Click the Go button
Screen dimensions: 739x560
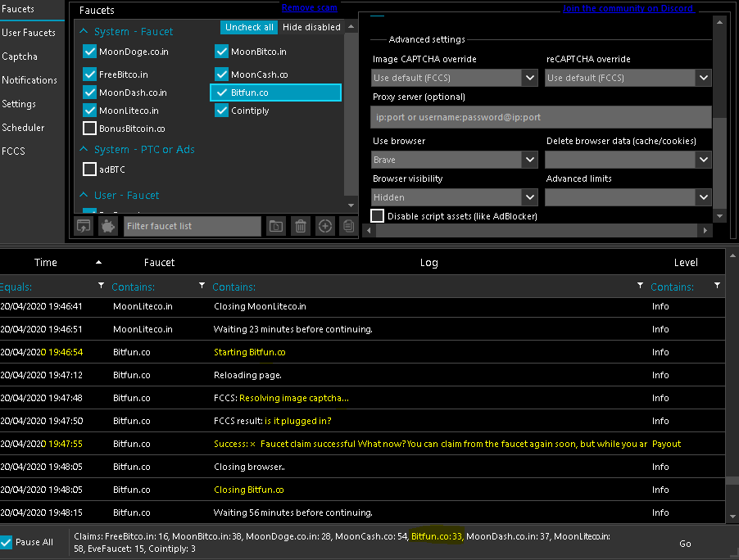click(685, 544)
